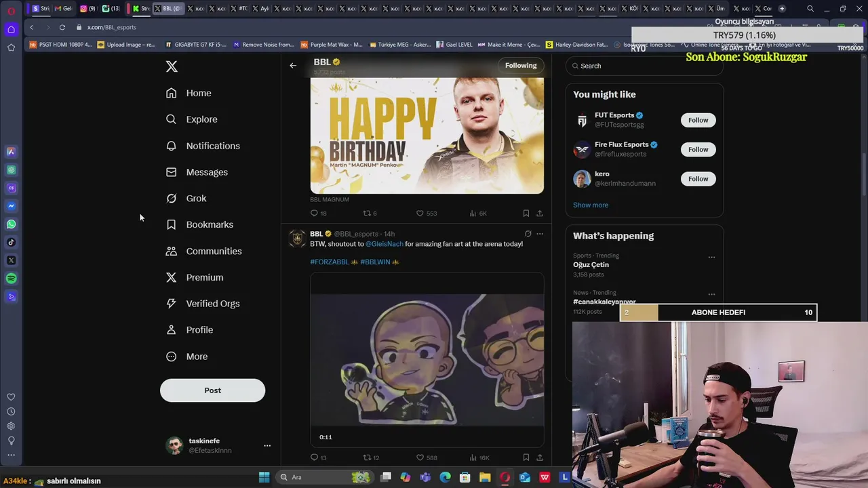
Task: Open options for the #canakkaleyanıyor trend
Action: point(711,294)
